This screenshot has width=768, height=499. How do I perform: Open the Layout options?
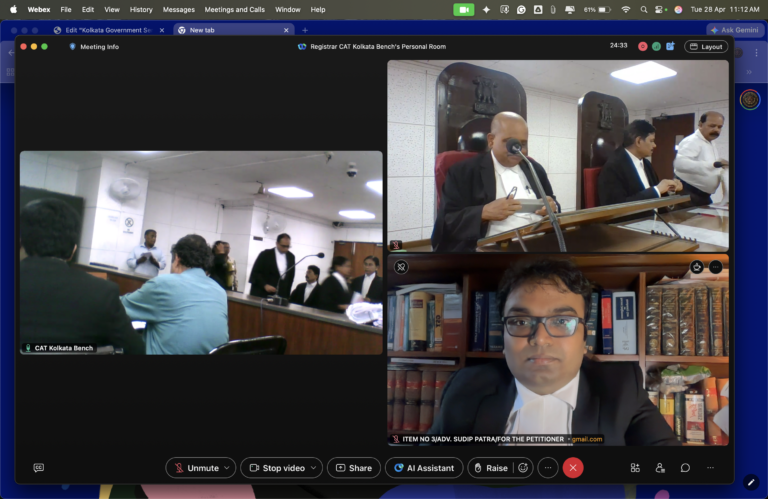[706, 46]
